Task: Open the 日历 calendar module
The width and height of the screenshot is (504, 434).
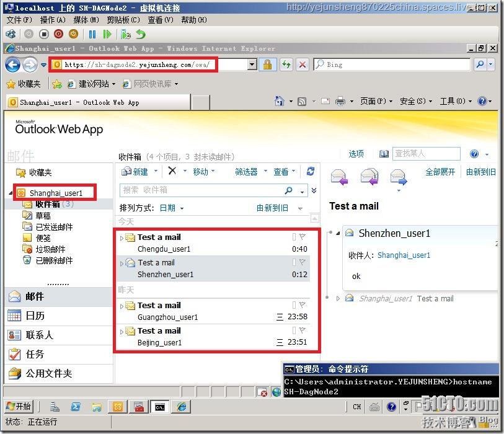Action: coord(59,316)
